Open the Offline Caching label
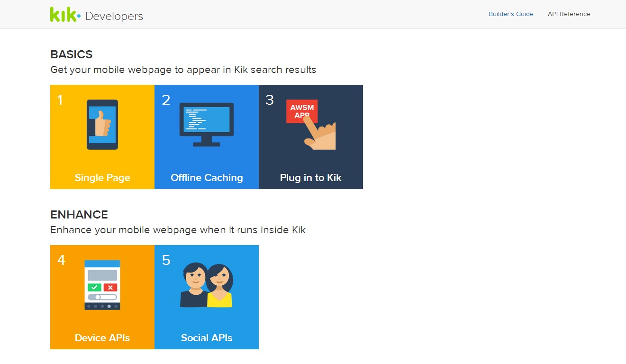Screen dimensions: 626x364 [207, 178]
